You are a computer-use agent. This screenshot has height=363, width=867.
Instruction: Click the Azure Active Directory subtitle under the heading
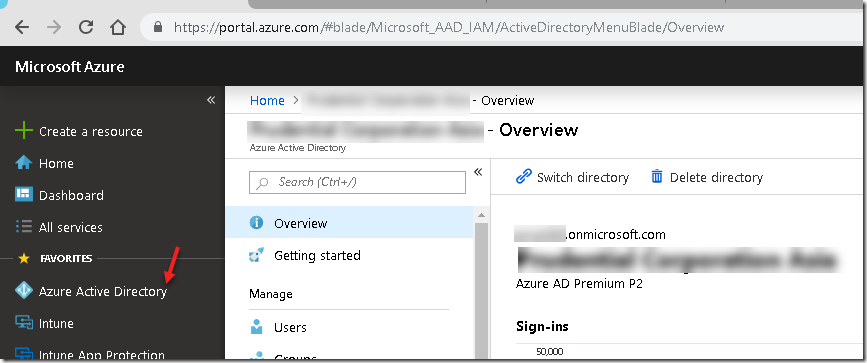297,148
